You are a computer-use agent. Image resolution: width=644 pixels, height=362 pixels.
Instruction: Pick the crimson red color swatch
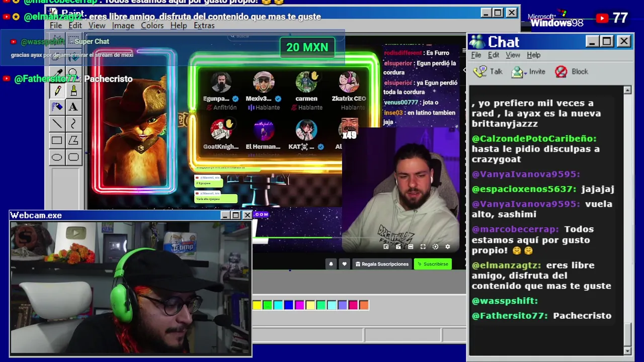point(353,305)
